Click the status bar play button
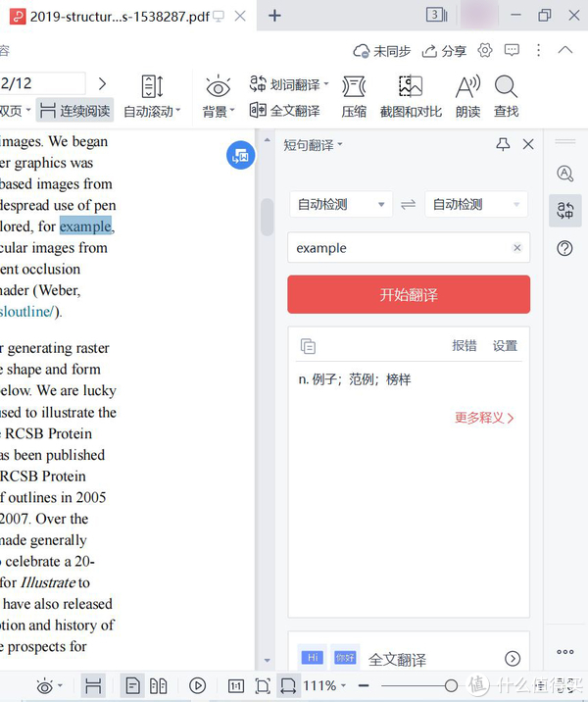The image size is (588, 702). [x=197, y=686]
